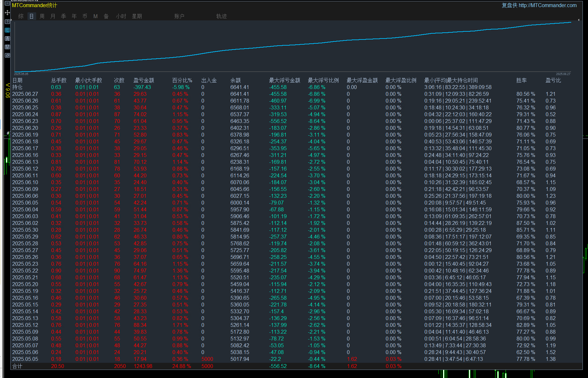
Task: Select the 综 summary tab
Action: coord(21,16)
